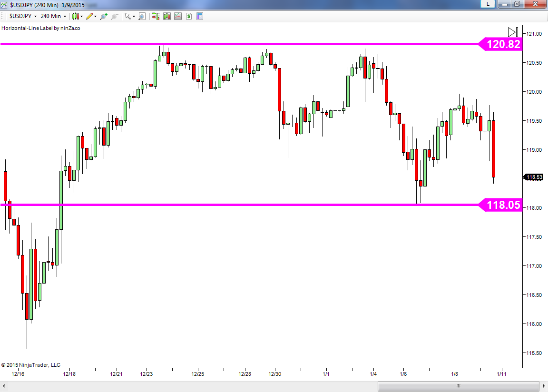Select the pencil drawing tools icon
Screen dimensions: 548x392
click(x=89, y=16)
